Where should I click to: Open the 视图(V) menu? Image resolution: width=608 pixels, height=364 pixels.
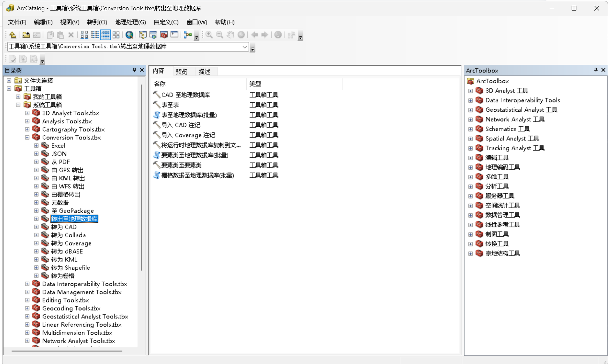coord(70,22)
